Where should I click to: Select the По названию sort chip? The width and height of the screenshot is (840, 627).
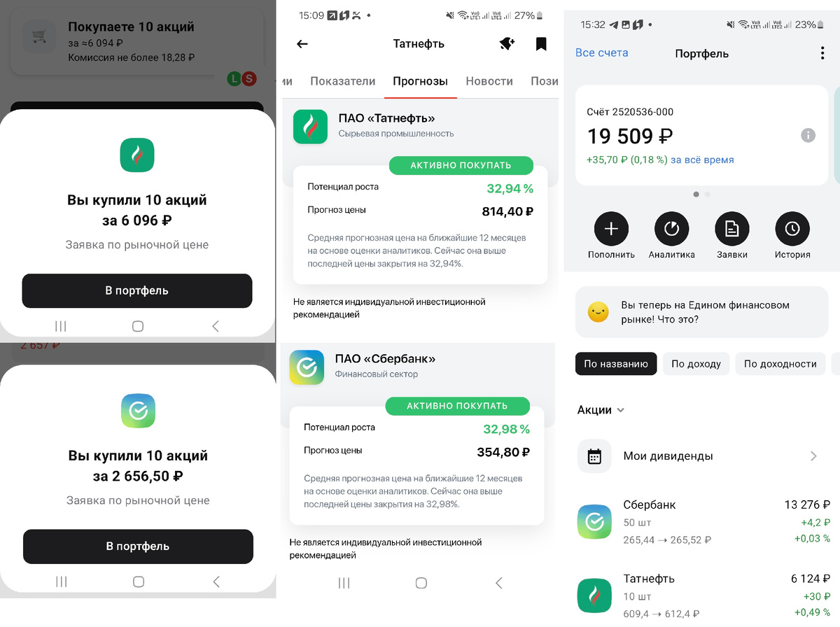click(x=616, y=364)
